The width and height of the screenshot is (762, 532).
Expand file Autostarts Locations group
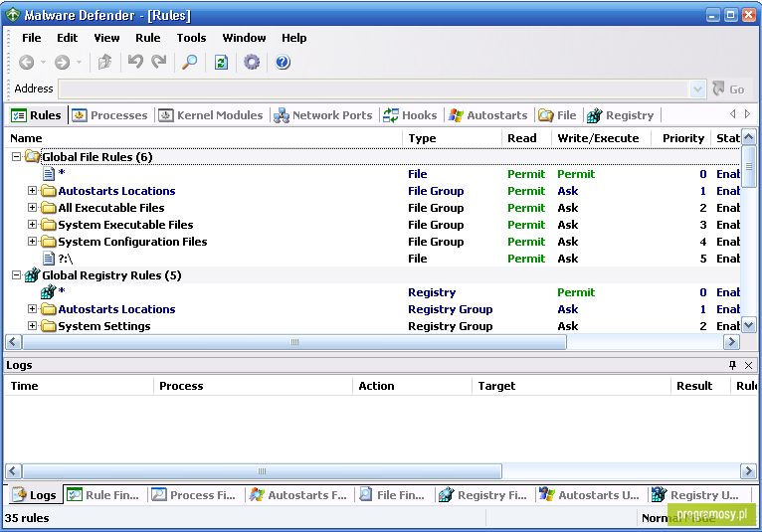[x=32, y=191]
